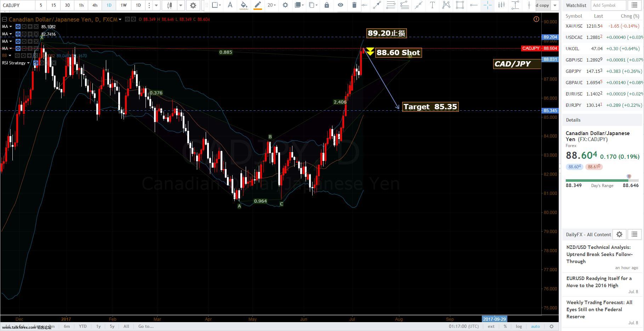Focus the Add Symbol input field
This screenshot has height=331, width=644.
[609, 5]
